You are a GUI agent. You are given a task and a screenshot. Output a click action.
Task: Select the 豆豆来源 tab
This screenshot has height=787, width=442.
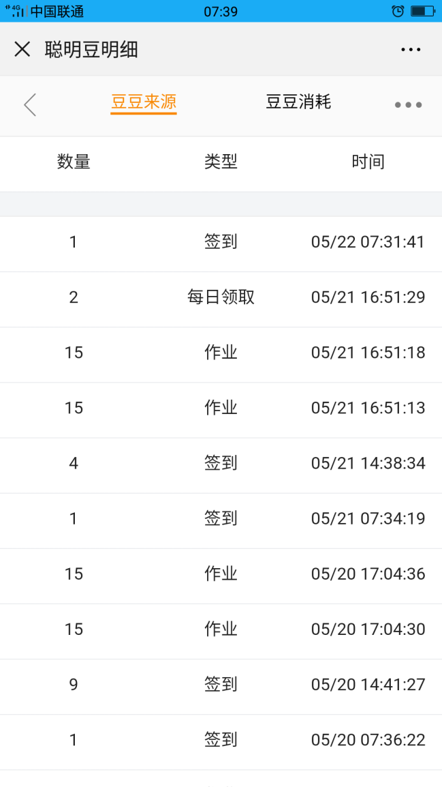[143, 103]
